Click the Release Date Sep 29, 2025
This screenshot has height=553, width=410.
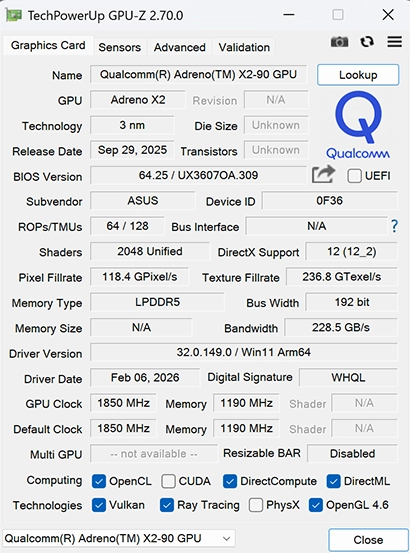pyautogui.click(x=132, y=150)
